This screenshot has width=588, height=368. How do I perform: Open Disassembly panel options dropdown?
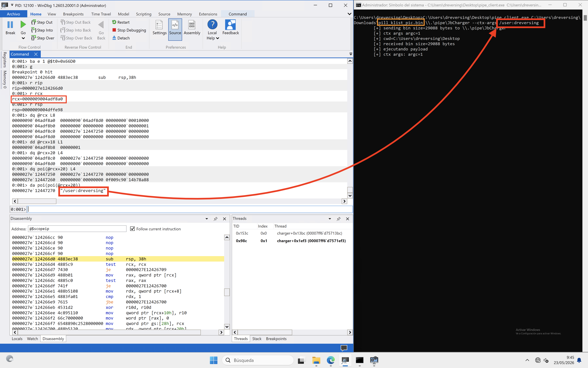206,218
